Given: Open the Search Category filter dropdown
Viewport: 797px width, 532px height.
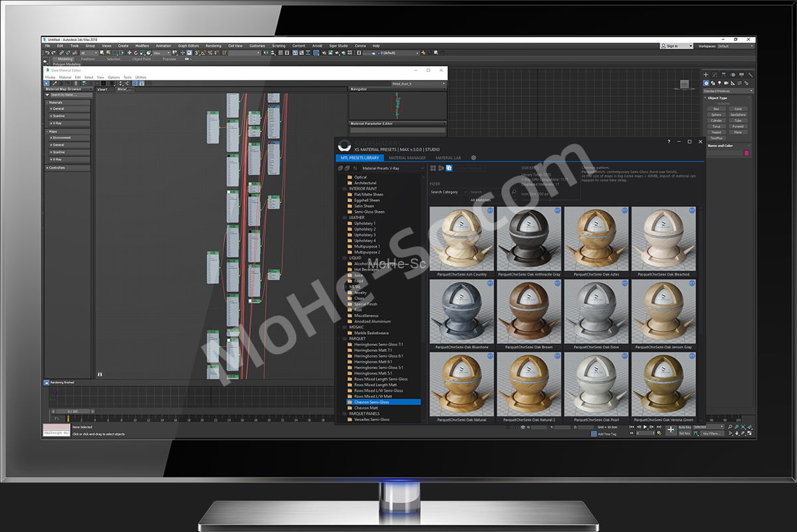Looking at the screenshot, I should [448, 192].
